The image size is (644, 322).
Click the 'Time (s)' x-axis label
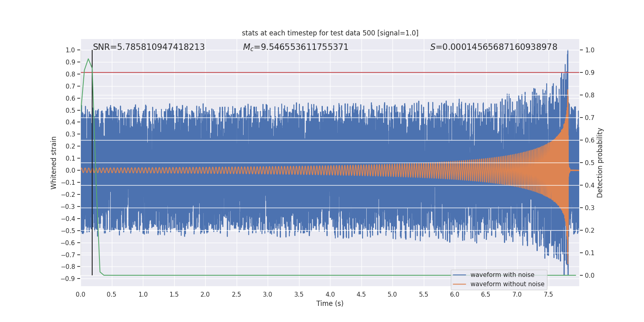click(x=330, y=303)
